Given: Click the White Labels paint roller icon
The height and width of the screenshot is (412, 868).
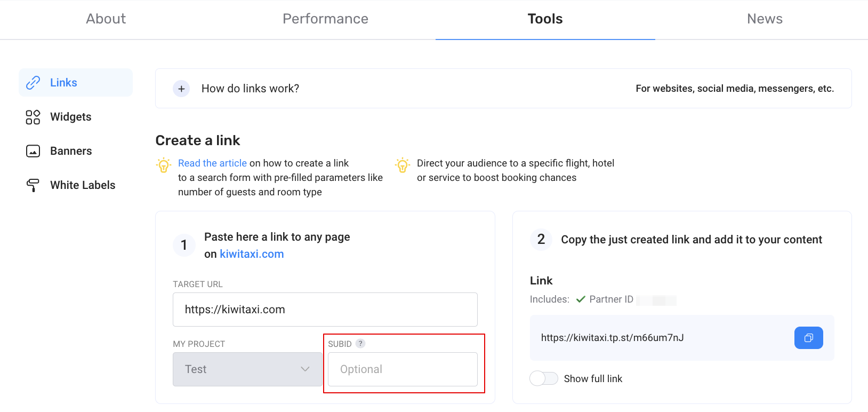Looking at the screenshot, I should pos(33,185).
